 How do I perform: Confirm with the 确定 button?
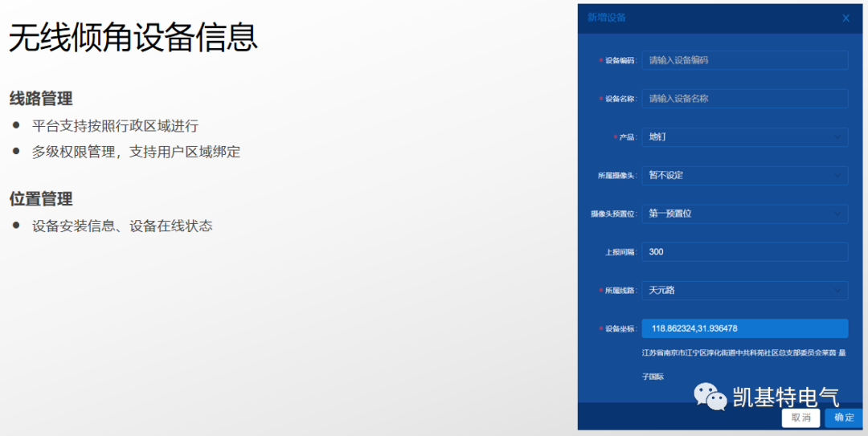point(844,418)
